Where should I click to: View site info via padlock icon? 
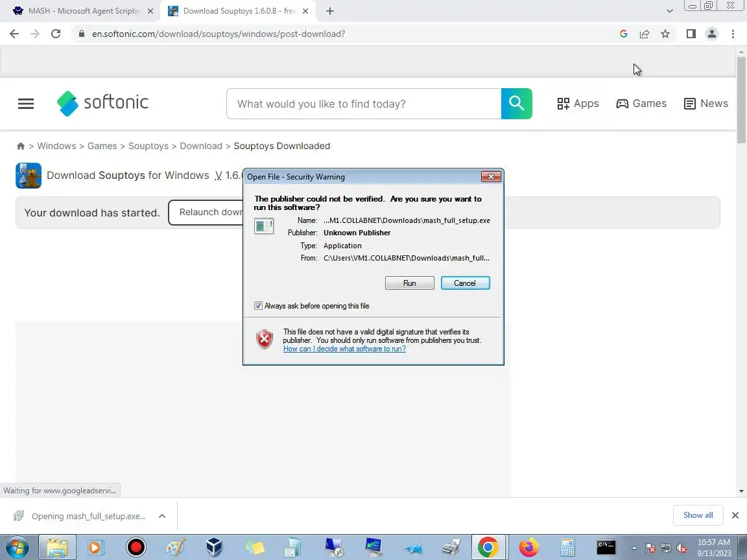(x=82, y=34)
